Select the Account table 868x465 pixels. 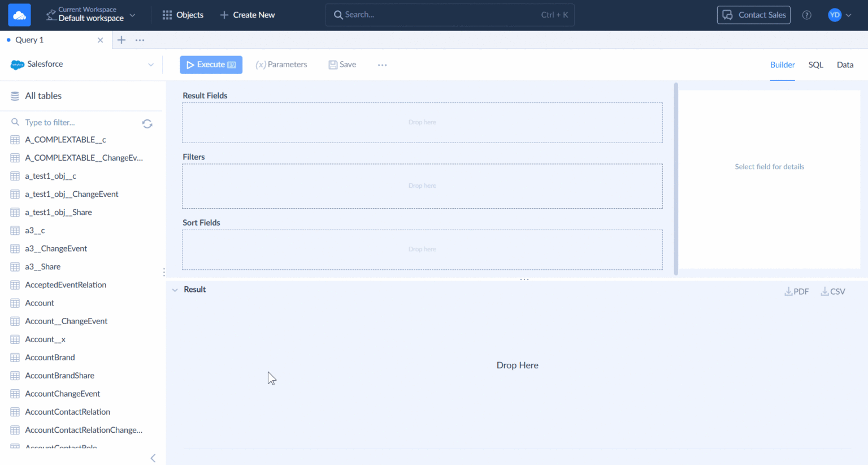point(39,303)
